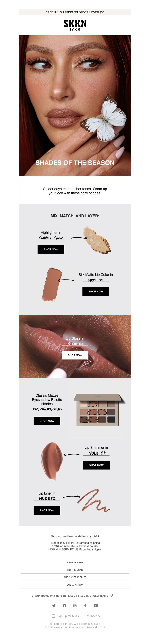This screenshot has width=150, height=644.
Task: Open the SHOP SKINCARE menu link
Action: point(75,570)
